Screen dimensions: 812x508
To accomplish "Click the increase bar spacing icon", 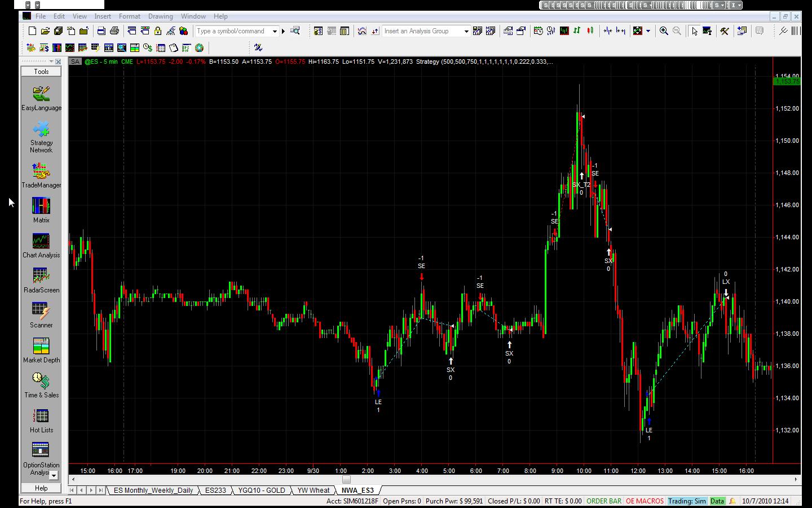I will 620,31.
